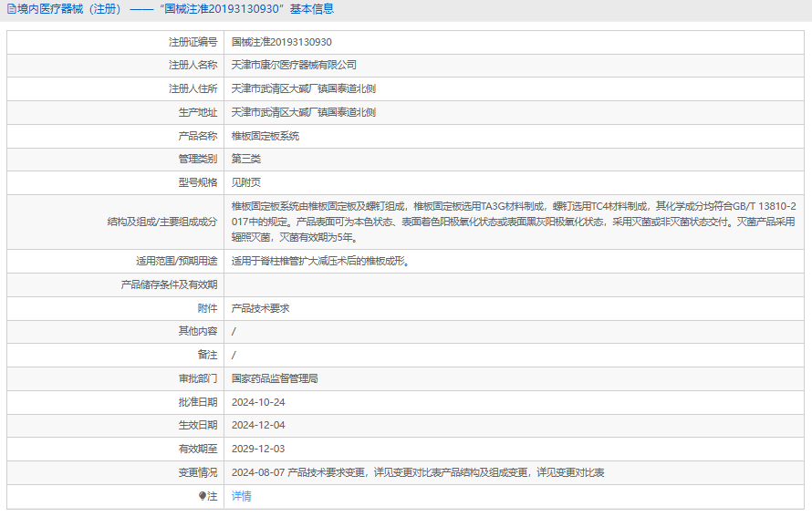
Task: Click the 变更情况 change record text
Action: [418, 472]
